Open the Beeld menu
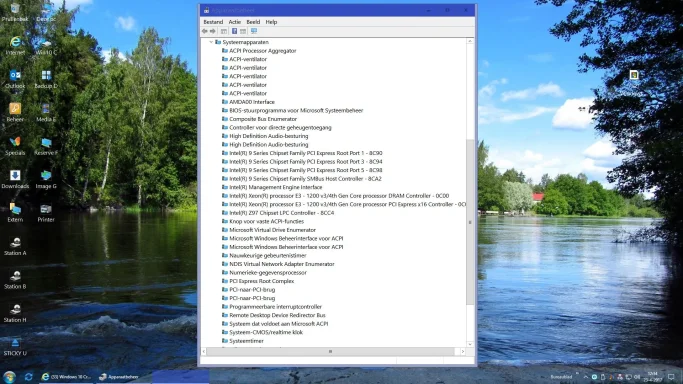The image size is (683, 384). pos(253,22)
